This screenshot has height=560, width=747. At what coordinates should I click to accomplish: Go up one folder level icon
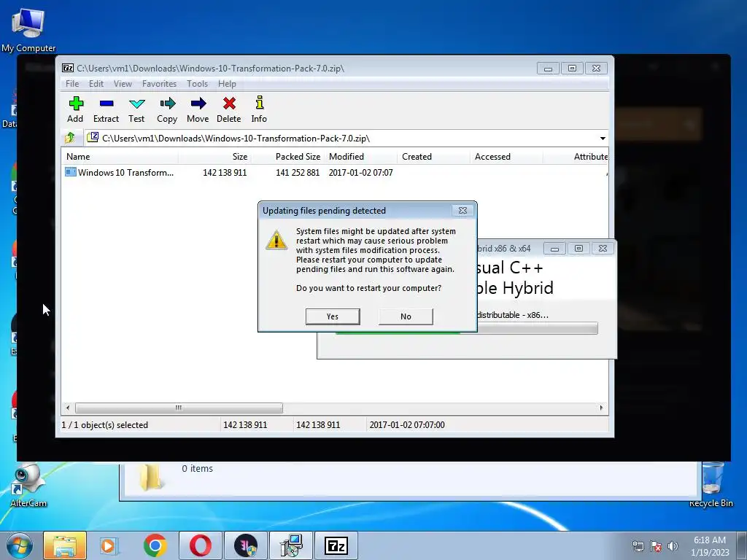70,138
